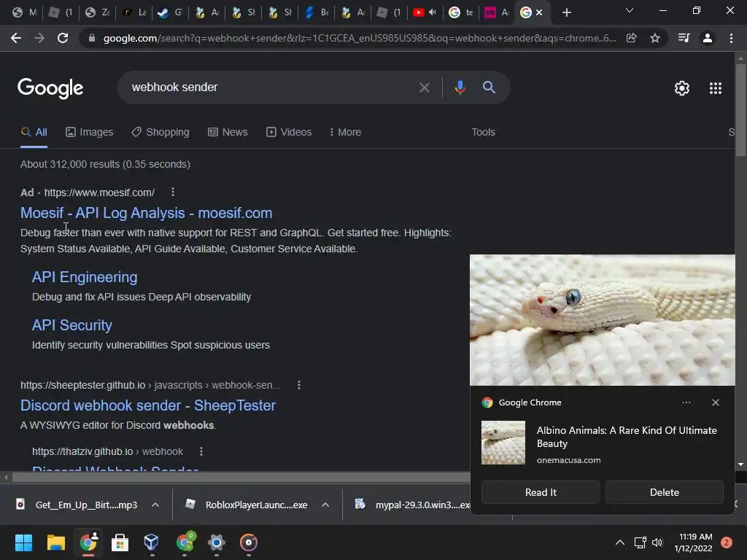This screenshot has height=560, width=747.
Task: Open the albino snake notification image
Action: click(602, 320)
